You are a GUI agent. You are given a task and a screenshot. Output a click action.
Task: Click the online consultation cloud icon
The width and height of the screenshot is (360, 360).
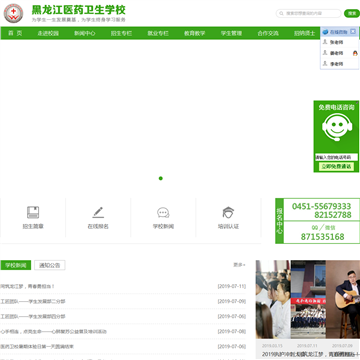pos(325,32)
